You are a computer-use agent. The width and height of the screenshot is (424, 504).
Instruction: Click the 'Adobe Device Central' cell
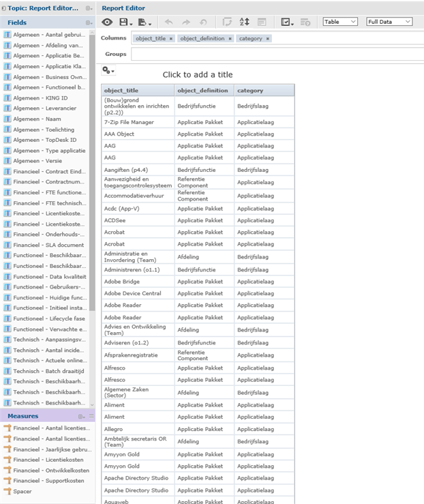pyautogui.click(x=138, y=293)
